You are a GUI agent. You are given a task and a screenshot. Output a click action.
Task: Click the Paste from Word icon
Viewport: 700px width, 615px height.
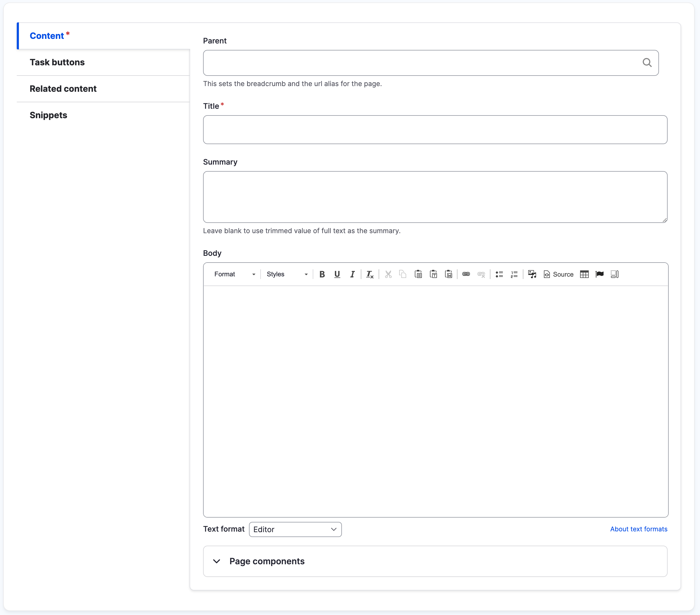point(449,274)
